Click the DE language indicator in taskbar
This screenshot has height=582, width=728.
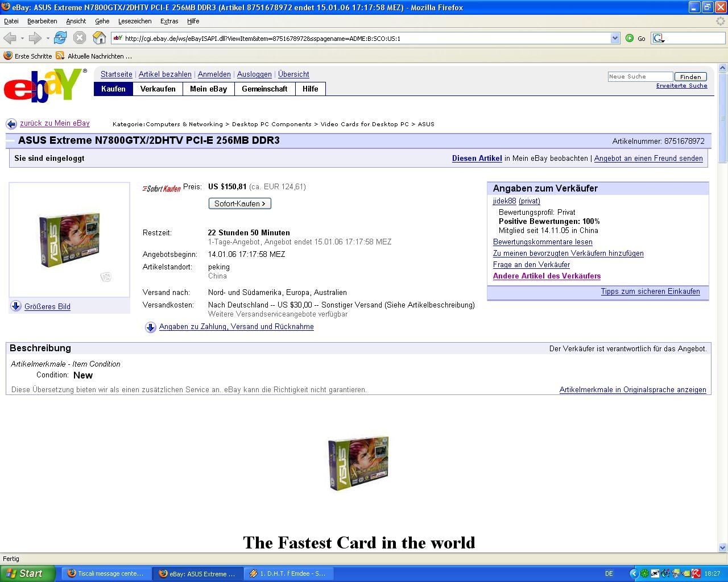click(609, 573)
